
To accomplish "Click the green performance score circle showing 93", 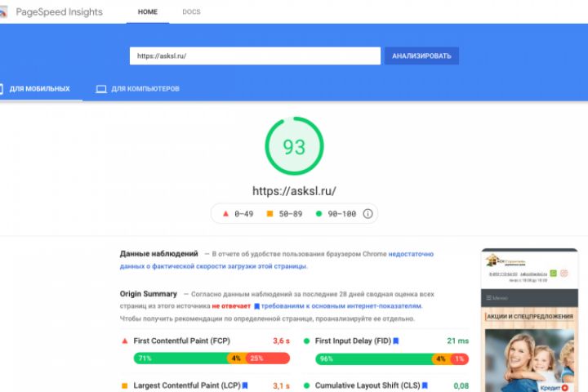I will pos(294,146).
